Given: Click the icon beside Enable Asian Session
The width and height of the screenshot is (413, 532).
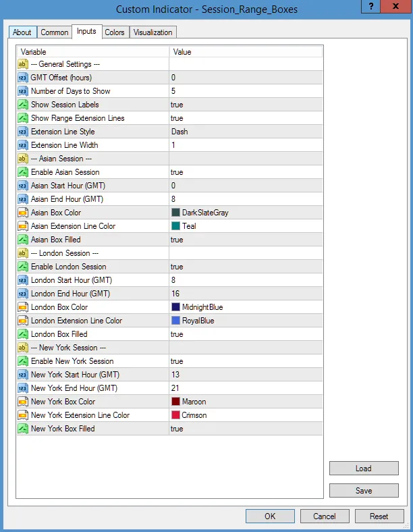Looking at the screenshot, I should click(x=23, y=172).
